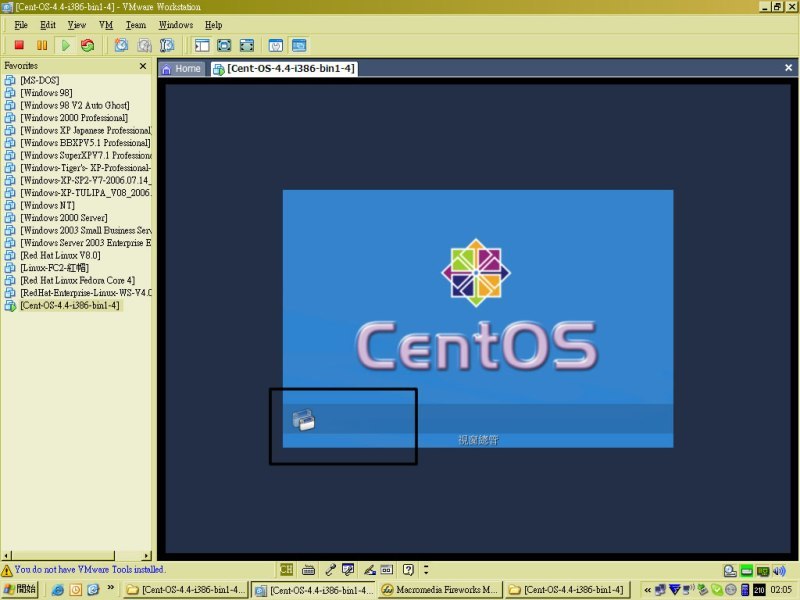
Task: Suspend the virtual machine with pause icon
Action: coord(42,45)
